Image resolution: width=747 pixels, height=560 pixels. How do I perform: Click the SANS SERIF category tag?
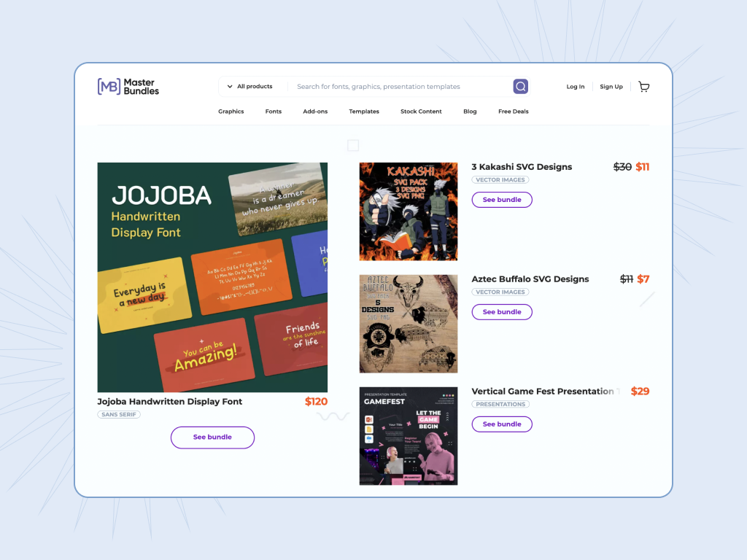click(119, 414)
